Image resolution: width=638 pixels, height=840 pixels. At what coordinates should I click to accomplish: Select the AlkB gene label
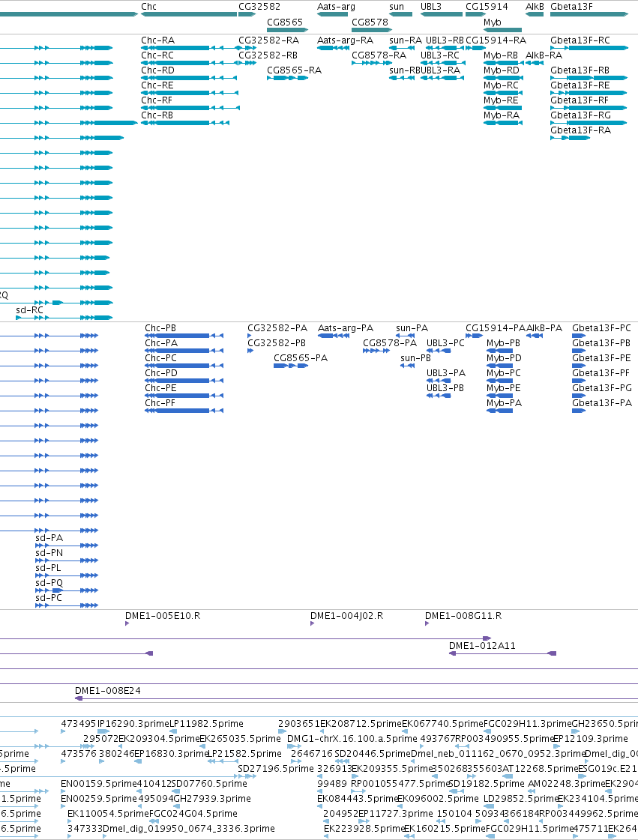pos(535,7)
